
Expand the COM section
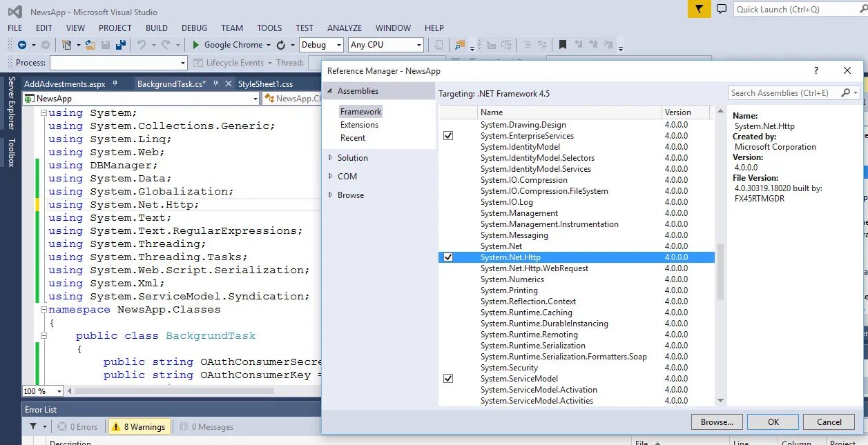331,177
